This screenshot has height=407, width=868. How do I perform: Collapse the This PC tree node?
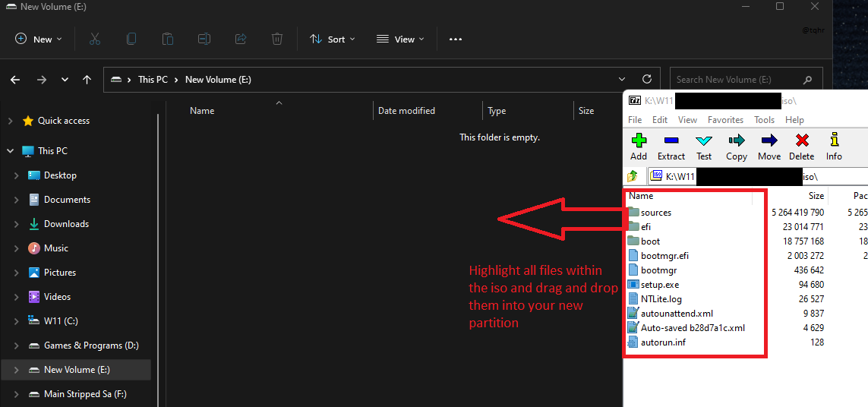(10, 151)
